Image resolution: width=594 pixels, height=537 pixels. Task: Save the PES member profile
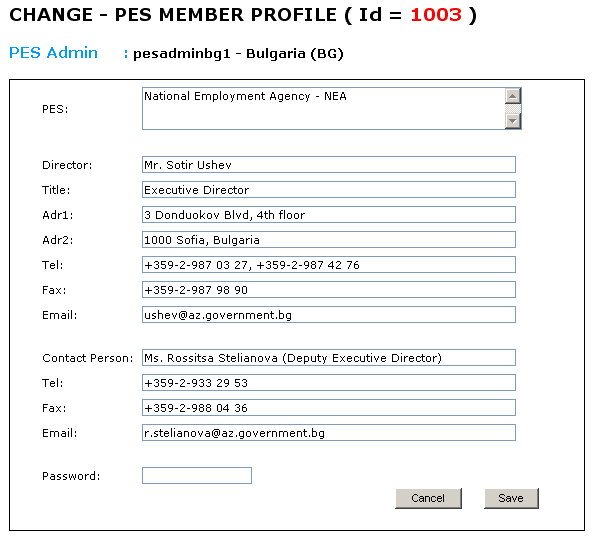[511, 498]
